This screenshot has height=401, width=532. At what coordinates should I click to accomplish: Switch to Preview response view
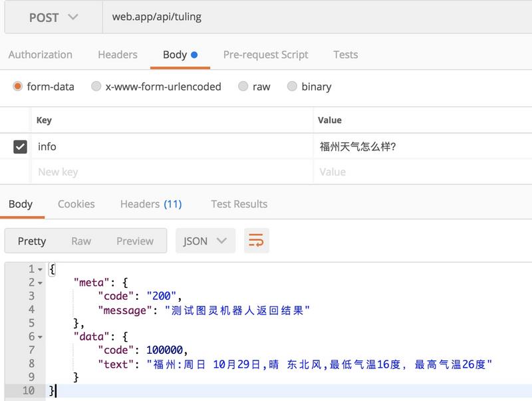pyautogui.click(x=135, y=241)
